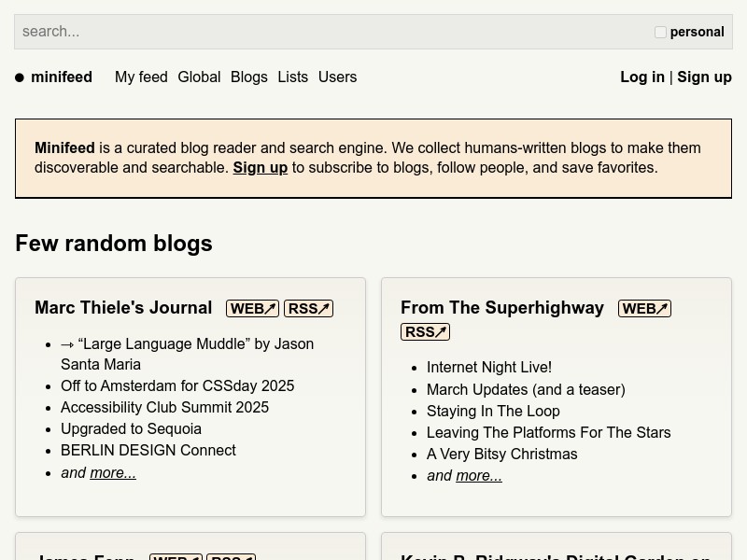Click more... in From The Superhighway card
This screenshot has height=560, width=747.
click(x=479, y=476)
